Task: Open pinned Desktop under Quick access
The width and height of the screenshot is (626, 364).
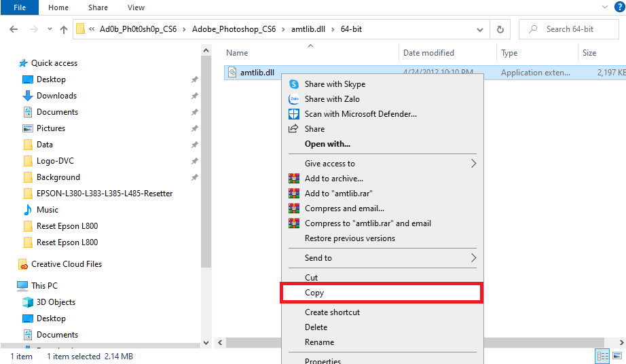Action: 51,79
